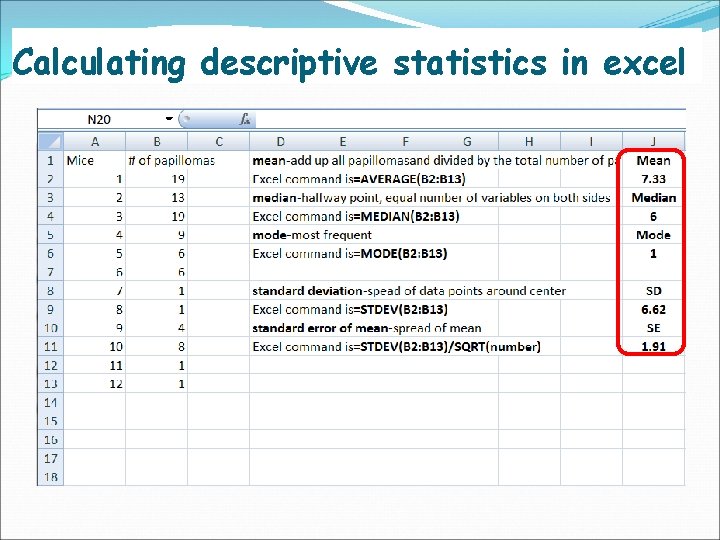Select row 1 header
720x540 pixels.
point(51,160)
